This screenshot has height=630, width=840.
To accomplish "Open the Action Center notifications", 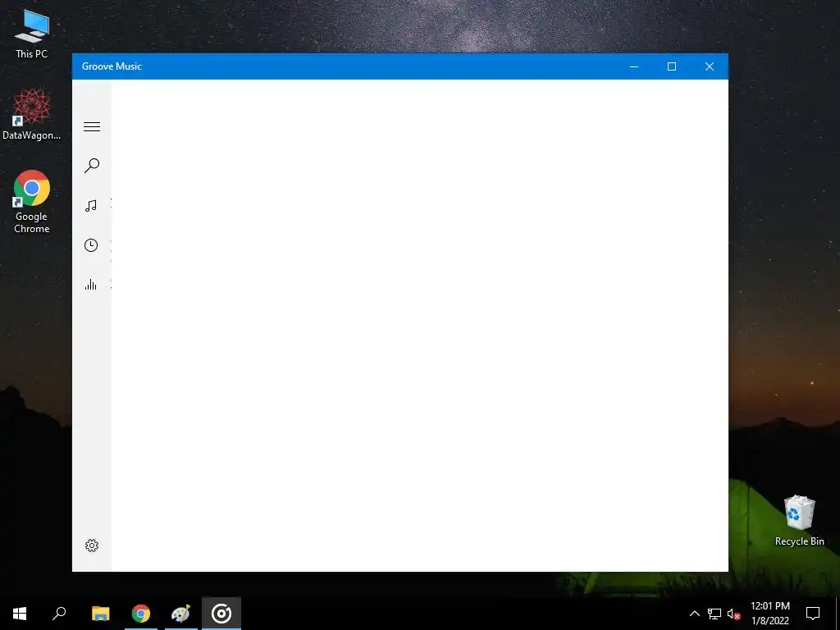I will tap(813, 614).
